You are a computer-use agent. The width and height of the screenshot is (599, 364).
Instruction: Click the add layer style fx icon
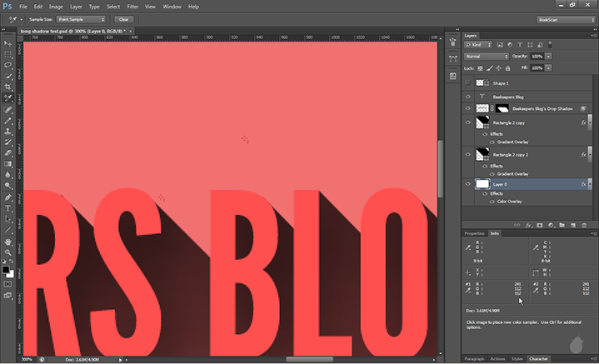tap(528, 225)
